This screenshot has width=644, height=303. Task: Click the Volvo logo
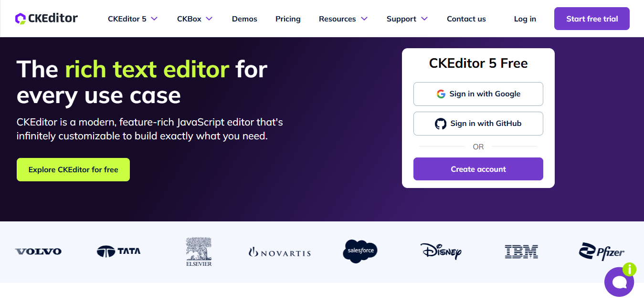38,251
